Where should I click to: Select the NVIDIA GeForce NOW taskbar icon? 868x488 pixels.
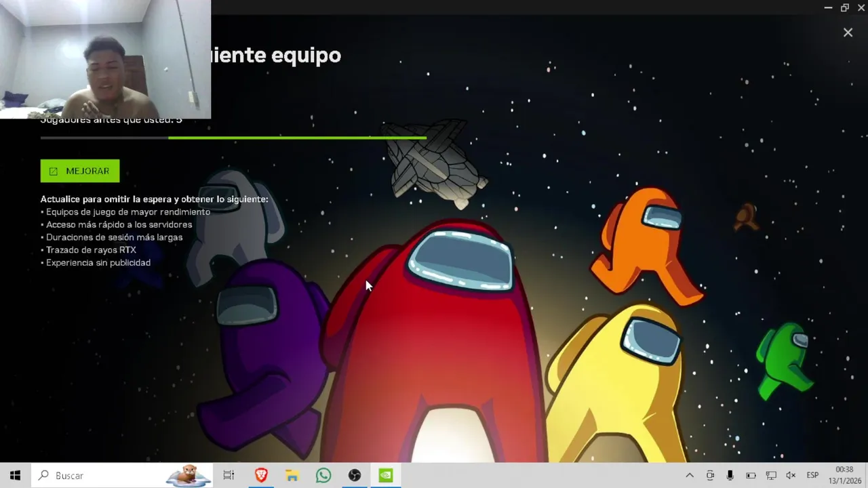tap(386, 475)
